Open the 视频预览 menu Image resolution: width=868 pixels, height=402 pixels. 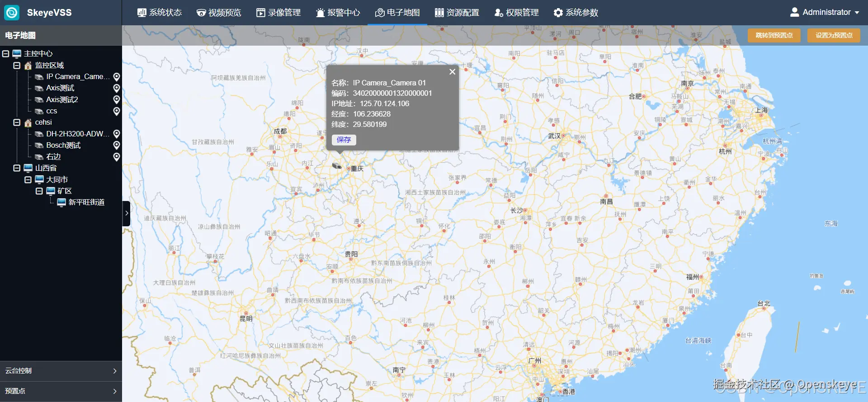pos(219,13)
